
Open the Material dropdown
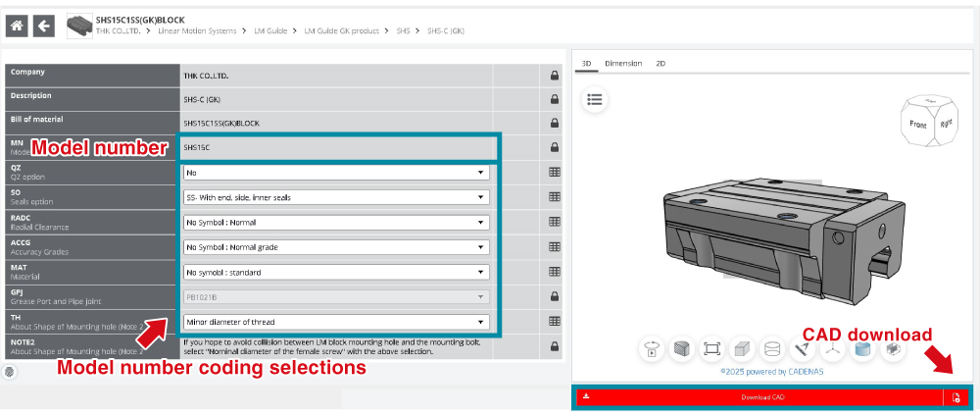[x=336, y=273]
